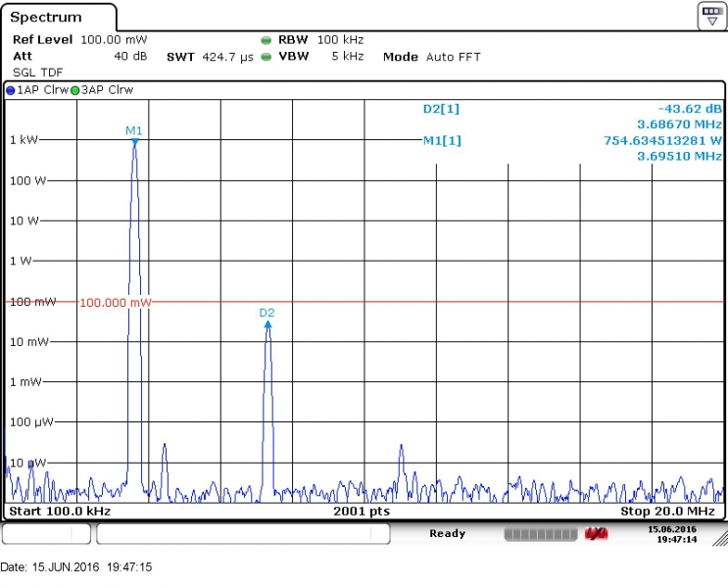Click the 15.06.2016 19:47:14 clock readout
The image size is (728, 588).
[x=672, y=534]
